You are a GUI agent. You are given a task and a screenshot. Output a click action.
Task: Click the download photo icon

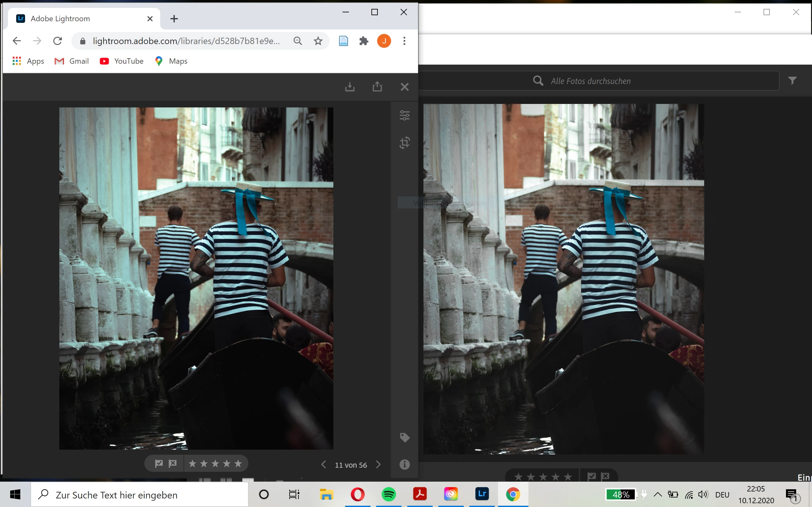350,87
